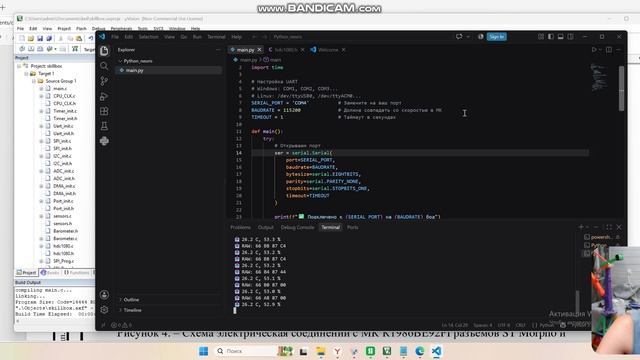Add a new terminal with plus icon
Image resolution: width=640 pixels, height=360 pixels.
(581, 227)
